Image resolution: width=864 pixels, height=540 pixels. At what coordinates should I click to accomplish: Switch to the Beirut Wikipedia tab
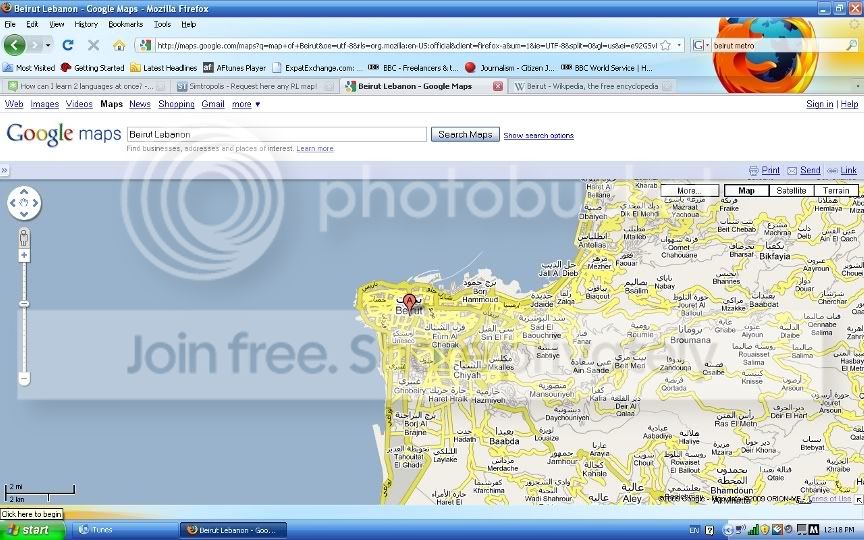[592, 86]
